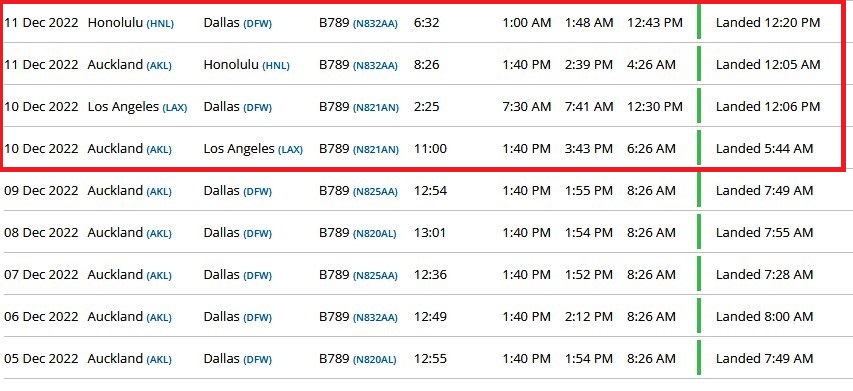The height and width of the screenshot is (391, 853).
Task: Click DFW link in 11 Dec Honolulu row
Action: tap(257, 24)
